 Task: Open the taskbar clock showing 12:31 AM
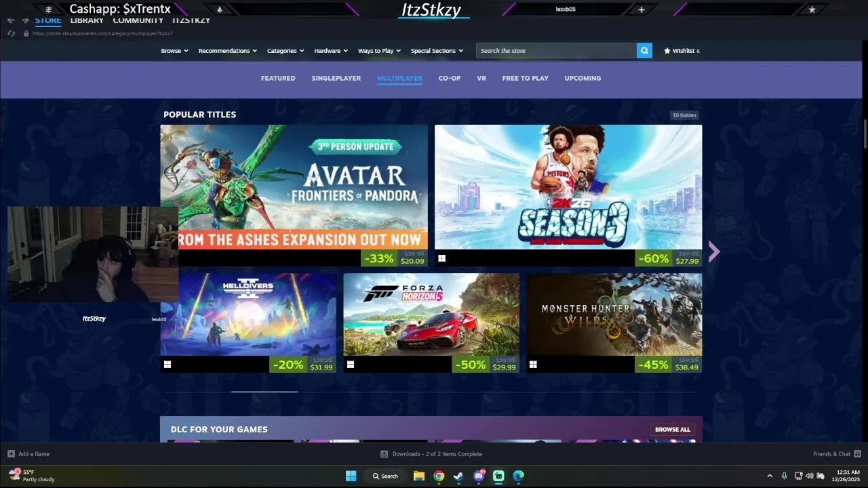click(846, 476)
